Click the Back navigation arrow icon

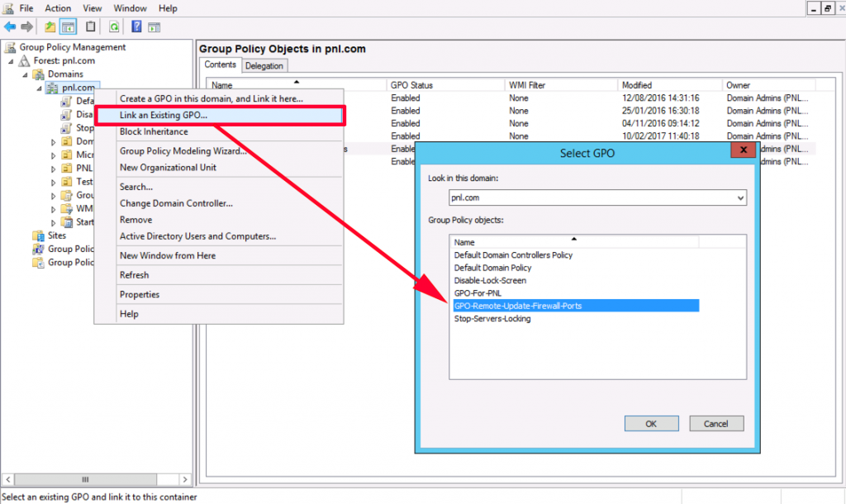[x=11, y=26]
